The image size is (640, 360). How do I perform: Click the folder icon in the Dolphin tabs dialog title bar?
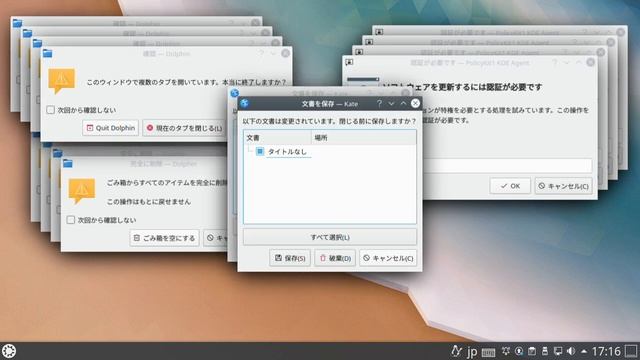47,53
